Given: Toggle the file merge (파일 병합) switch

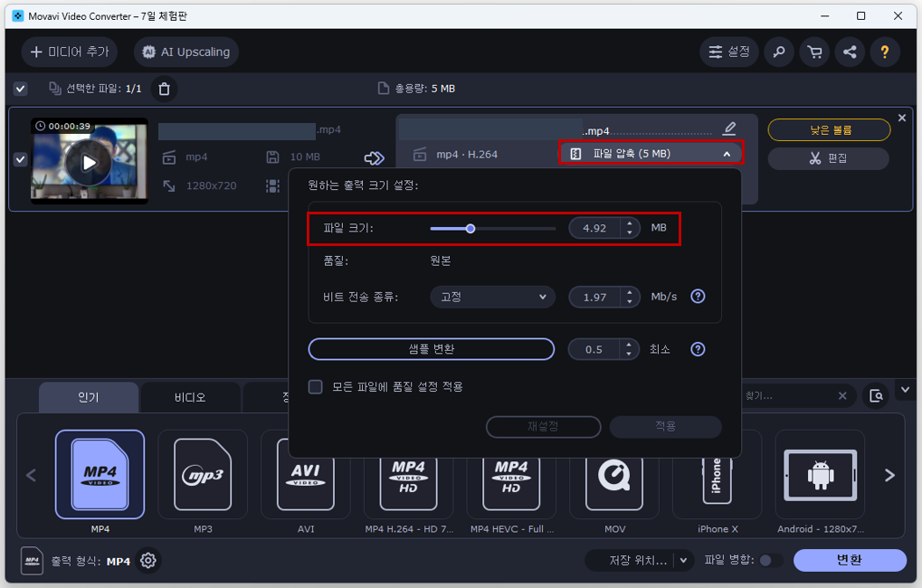Looking at the screenshot, I should point(770,560).
